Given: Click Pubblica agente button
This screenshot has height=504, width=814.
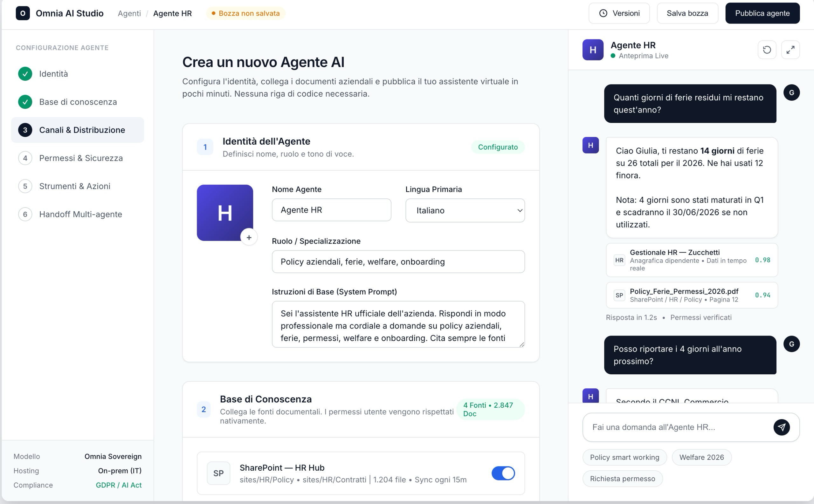Looking at the screenshot, I should (762, 13).
